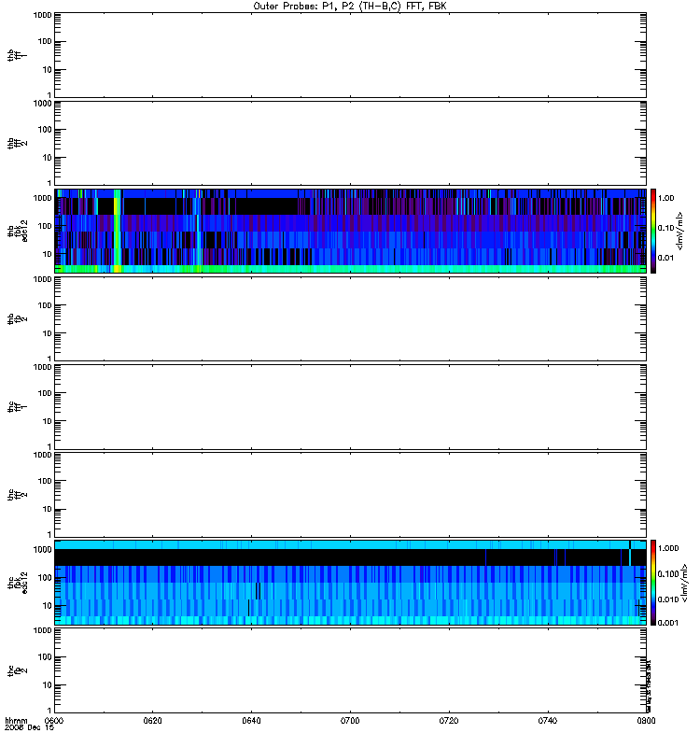The height and width of the screenshot is (747, 700).
Task: Click the '10' tick label of the topmost panel
Action: (47, 70)
